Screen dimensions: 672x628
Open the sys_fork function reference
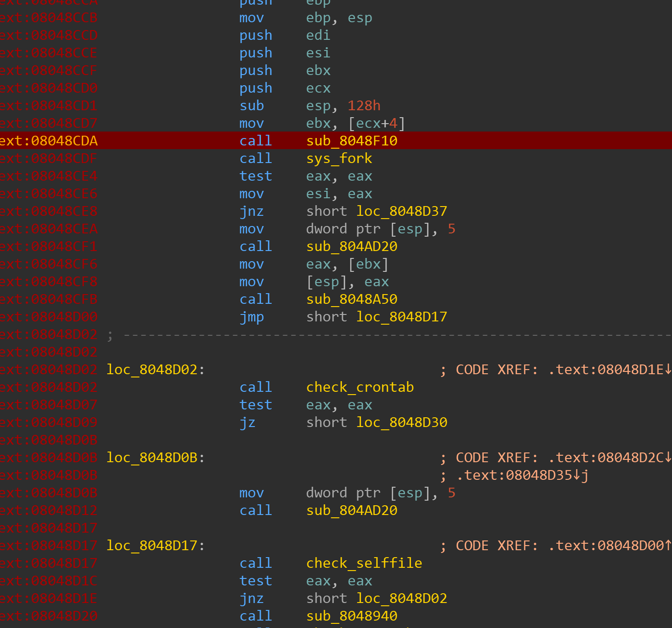click(339, 158)
